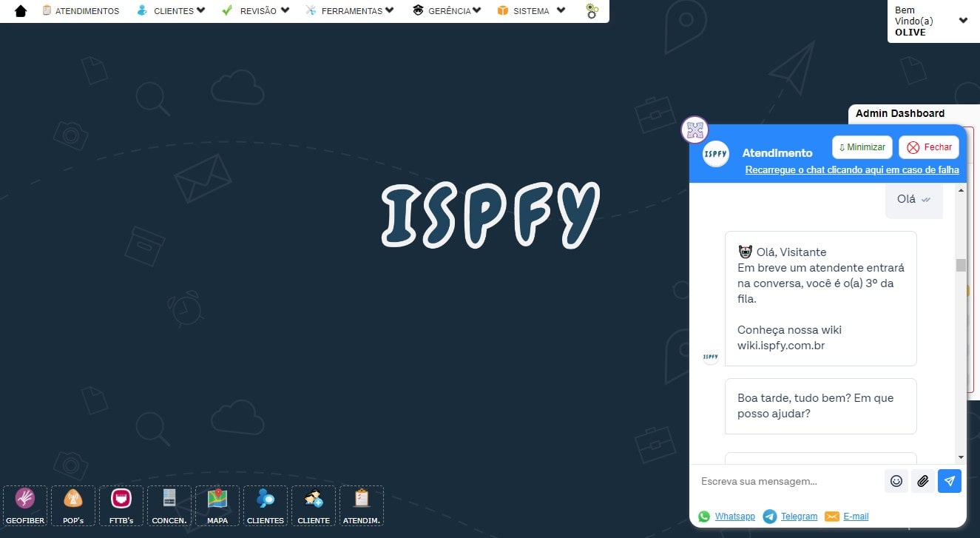Click the "Boa tarde, tudo bem?" message
The image size is (980, 538).
(820, 406)
